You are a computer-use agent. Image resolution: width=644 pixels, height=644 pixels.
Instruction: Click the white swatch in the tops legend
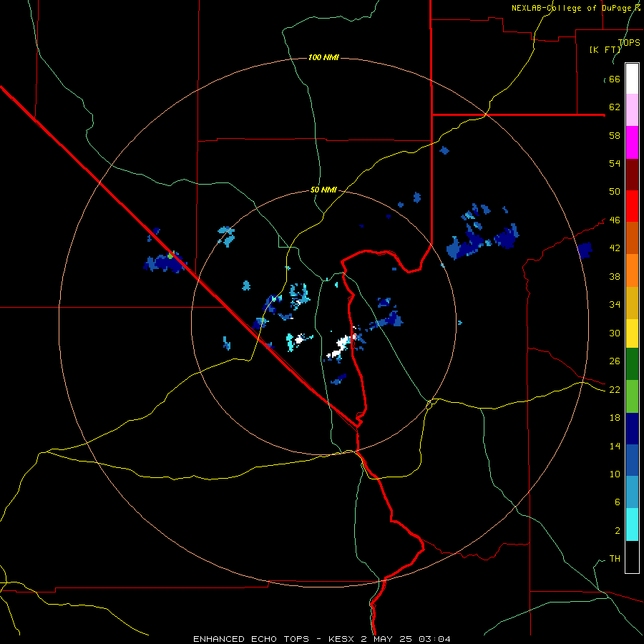632,79
